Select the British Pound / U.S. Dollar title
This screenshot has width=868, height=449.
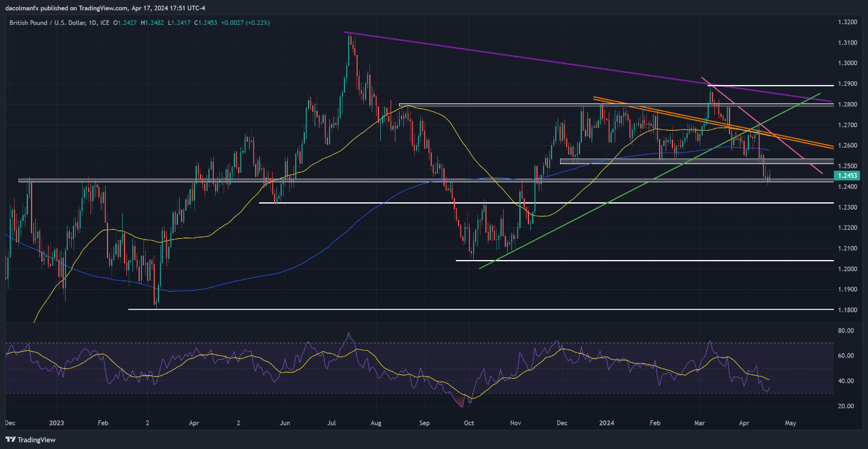(50, 22)
